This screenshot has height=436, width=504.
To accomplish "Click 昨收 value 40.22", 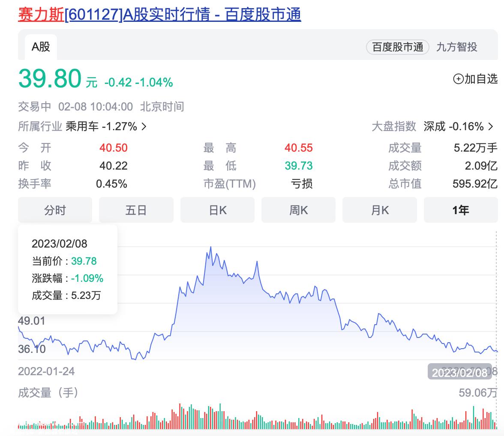I will point(114,166).
